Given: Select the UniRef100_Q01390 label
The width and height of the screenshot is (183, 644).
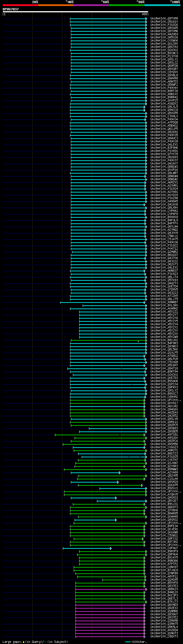Looking at the screenshot, I should [x=164, y=44].
